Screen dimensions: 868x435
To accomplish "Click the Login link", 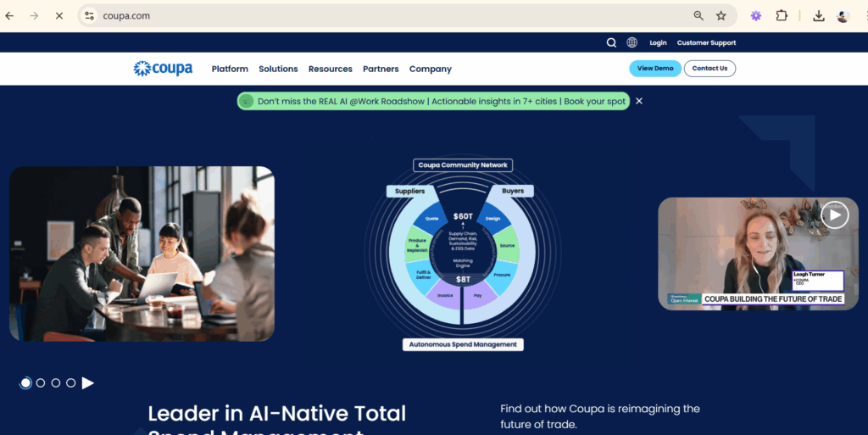I will click(x=658, y=42).
